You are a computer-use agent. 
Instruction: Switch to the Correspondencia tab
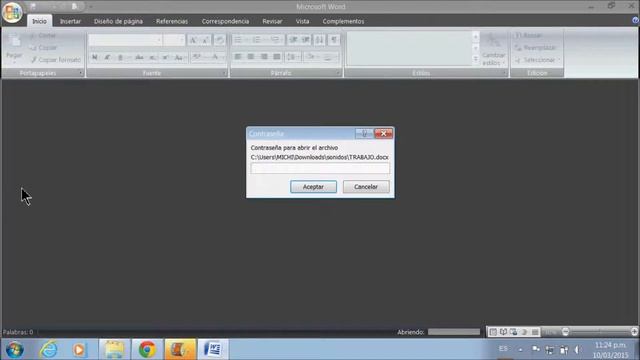pyautogui.click(x=225, y=21)
